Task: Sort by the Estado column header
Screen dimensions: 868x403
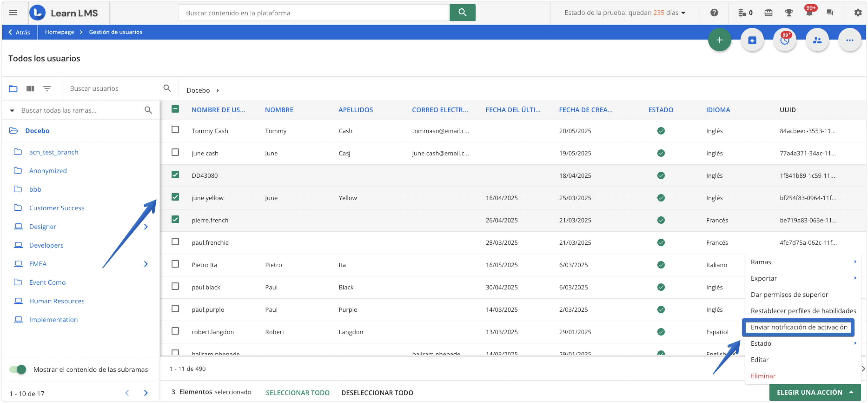Action: 660,110
